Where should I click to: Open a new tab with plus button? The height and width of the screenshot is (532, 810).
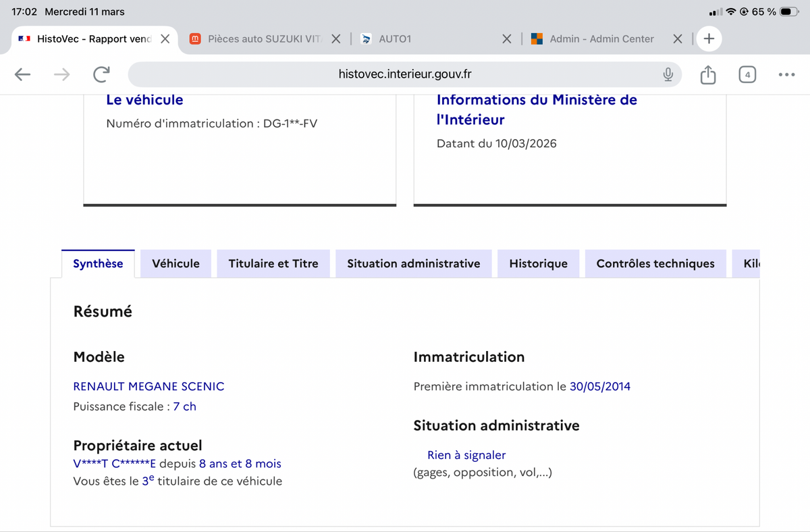pos(709,38)
